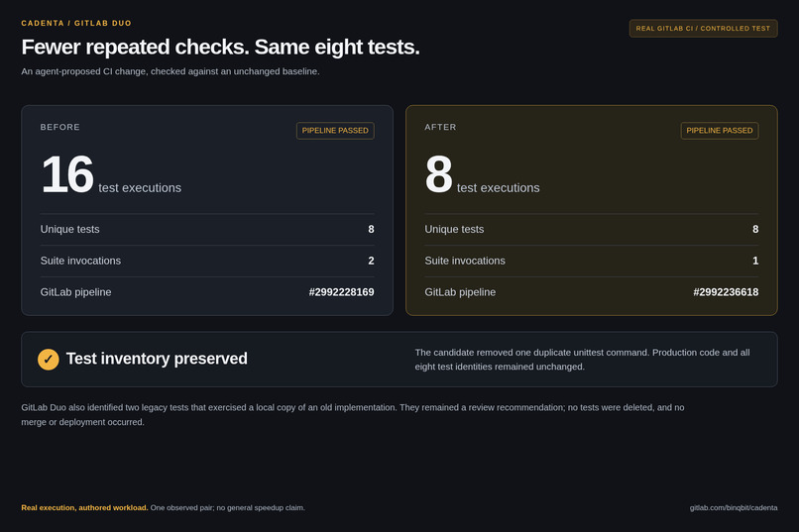Click One observed pair; no general speedup claim

click(228, 507)
